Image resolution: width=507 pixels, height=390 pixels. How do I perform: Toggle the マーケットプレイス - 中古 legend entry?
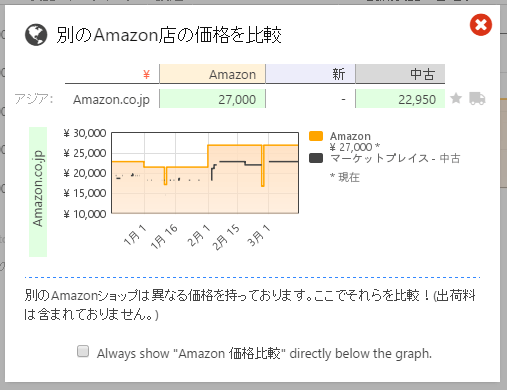pyautogui.click(x=395, y=158)
